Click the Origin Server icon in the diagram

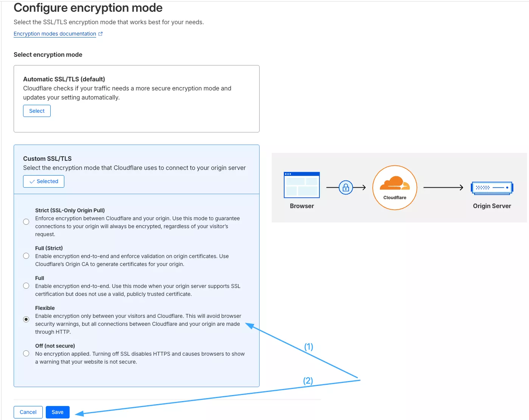(x=492, y=188)
